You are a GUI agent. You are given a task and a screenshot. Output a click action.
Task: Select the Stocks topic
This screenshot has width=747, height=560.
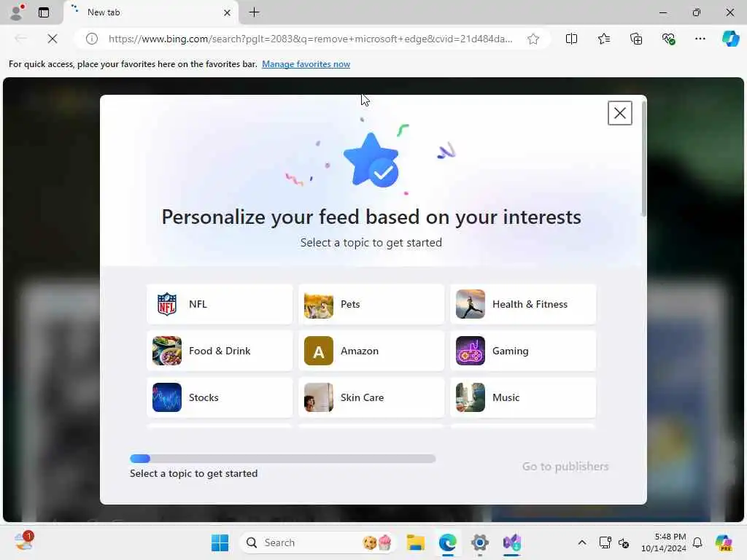pos(220,397)
